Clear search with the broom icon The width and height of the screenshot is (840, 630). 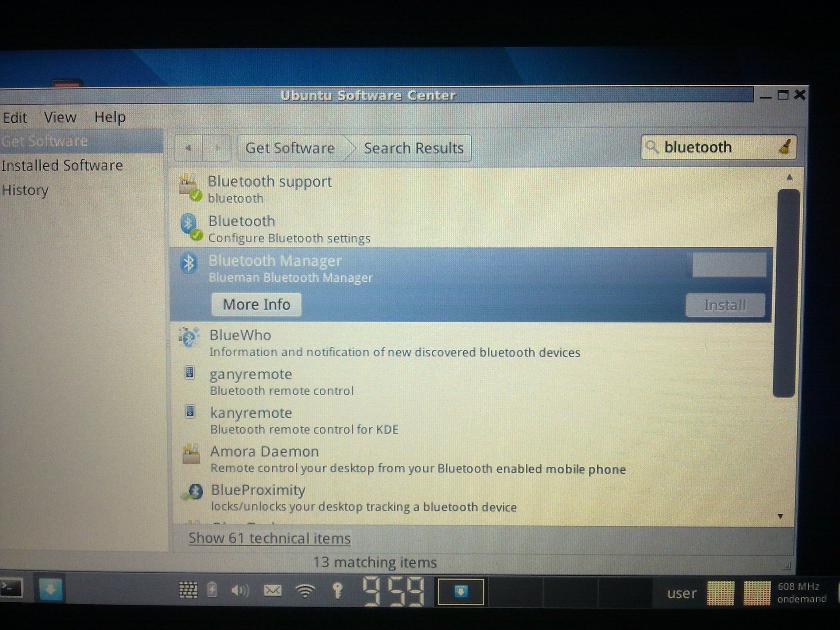tap(785, 147)
